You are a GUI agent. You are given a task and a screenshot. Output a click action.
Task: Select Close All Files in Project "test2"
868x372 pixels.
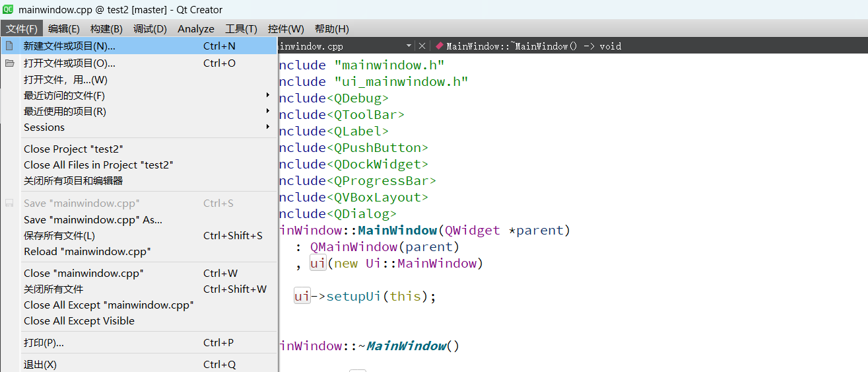click(139, 165)
